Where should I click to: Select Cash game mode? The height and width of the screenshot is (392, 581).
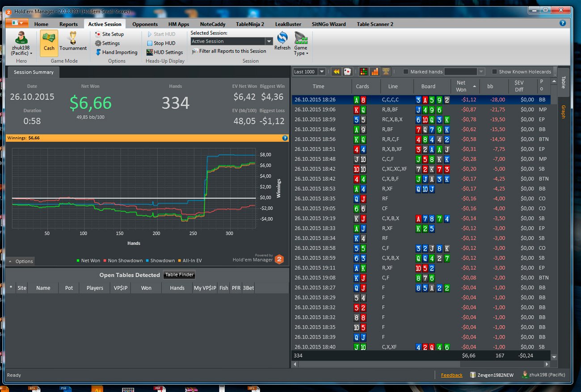pos(49,43)
